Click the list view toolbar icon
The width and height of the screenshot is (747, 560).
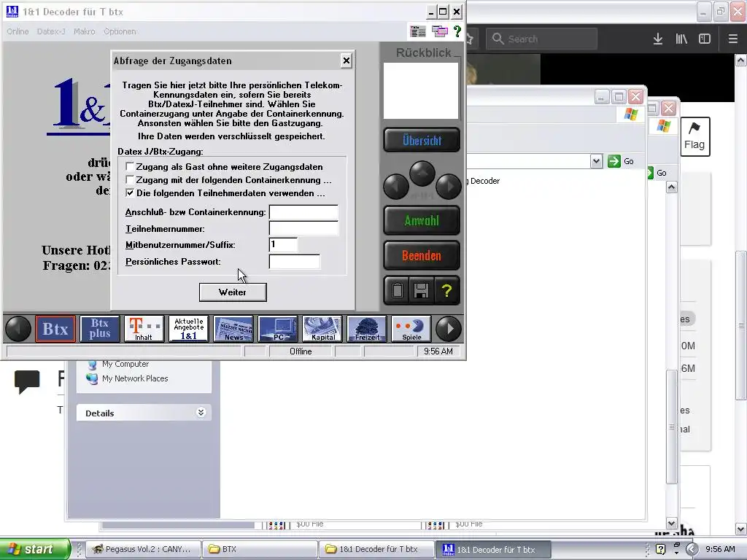(x=418, y=31)
